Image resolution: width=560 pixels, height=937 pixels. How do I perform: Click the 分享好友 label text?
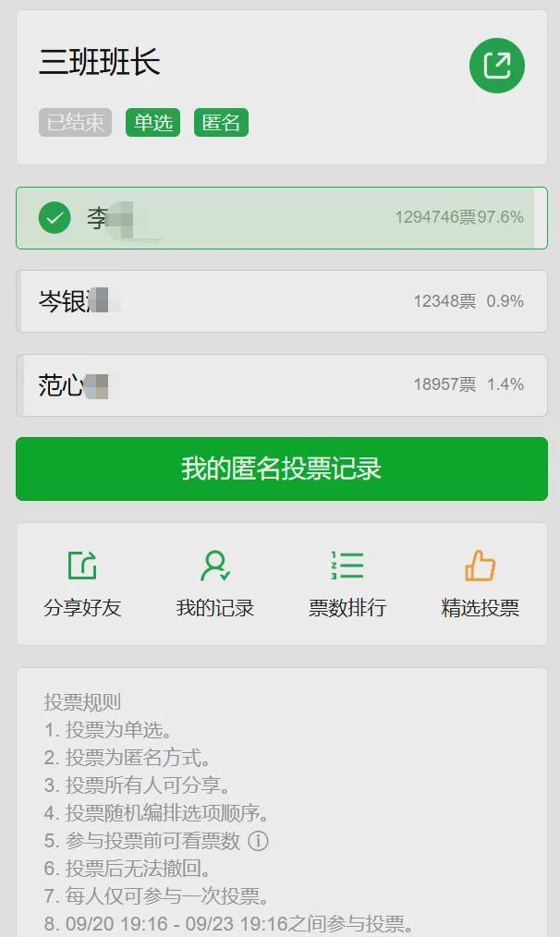click(82, 608)
